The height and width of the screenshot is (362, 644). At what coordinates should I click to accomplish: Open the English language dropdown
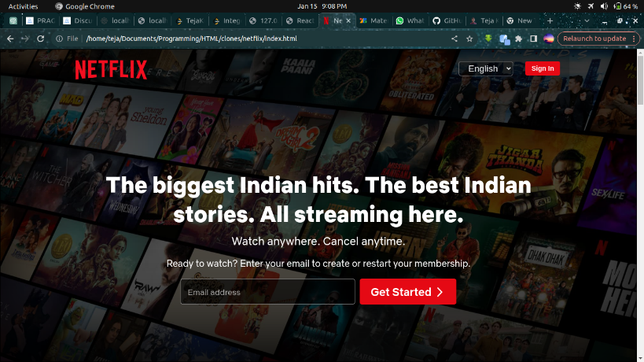[486, 68]
